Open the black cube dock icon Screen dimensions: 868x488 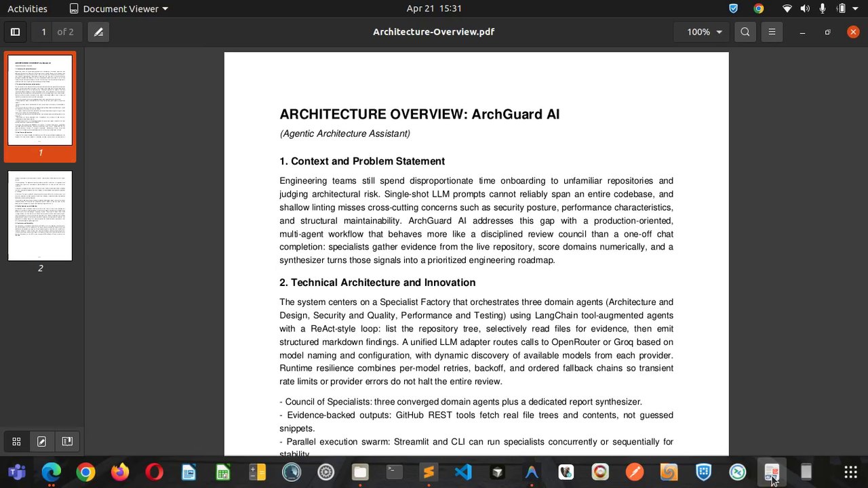coord(498,472)
